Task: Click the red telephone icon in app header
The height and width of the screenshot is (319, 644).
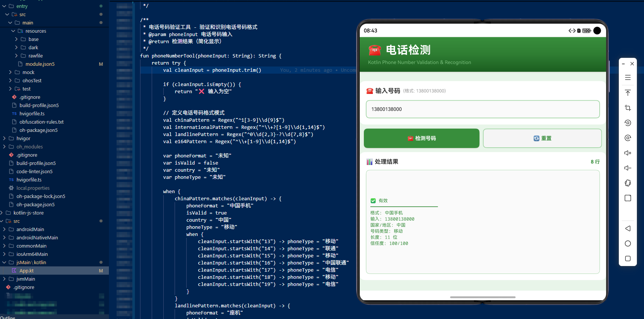Action: (374, 50)
